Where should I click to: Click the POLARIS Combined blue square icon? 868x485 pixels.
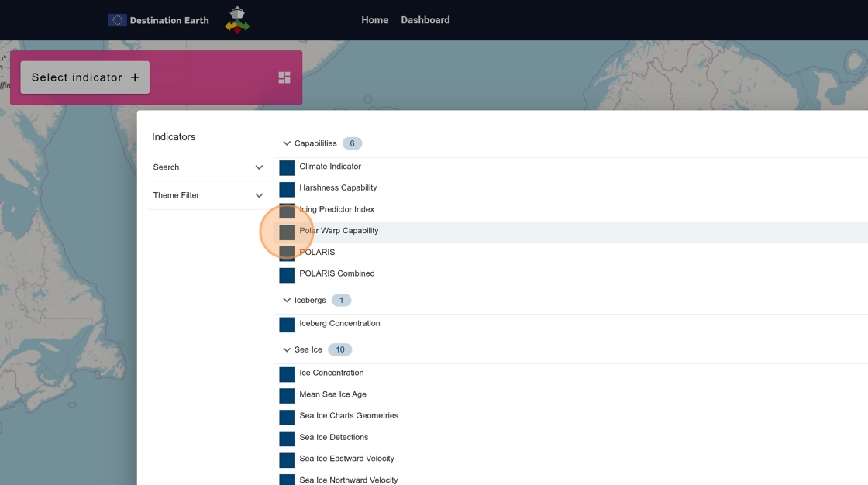click(x=287, y=275)
